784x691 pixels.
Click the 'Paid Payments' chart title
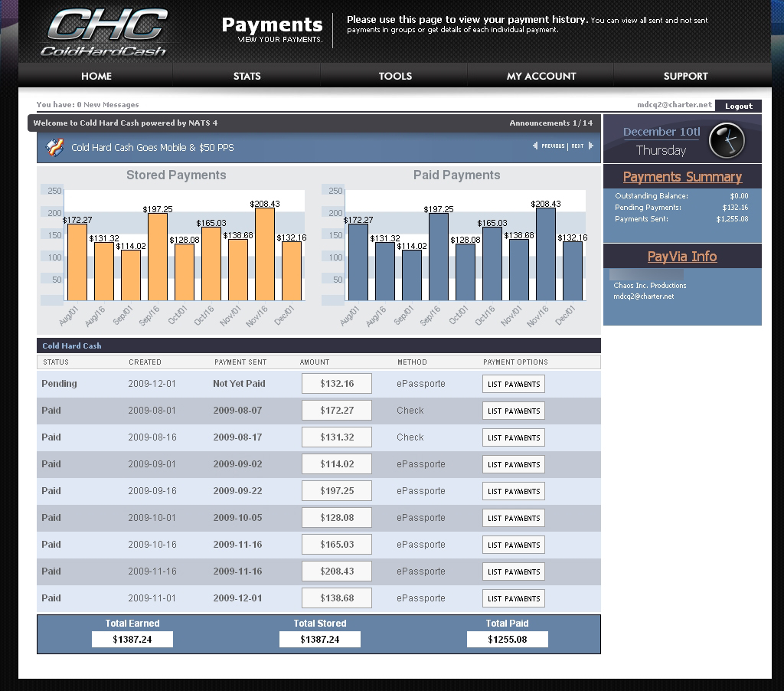[456, 175]
